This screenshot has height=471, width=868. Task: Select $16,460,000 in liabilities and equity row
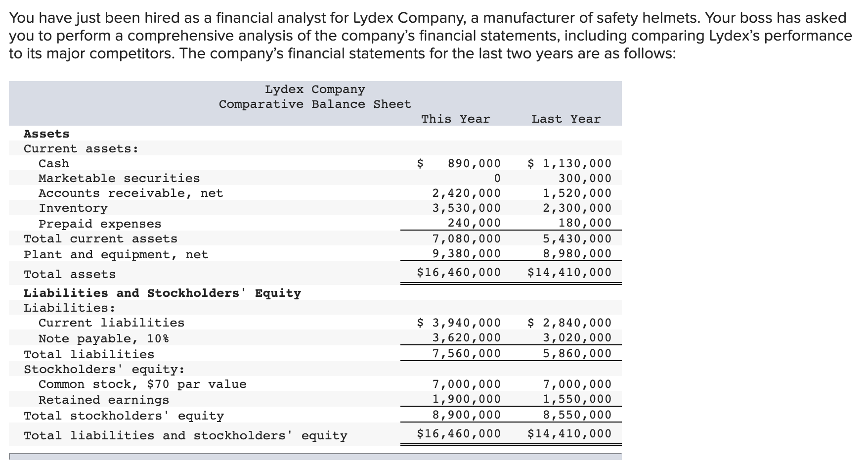coord(459,434)
